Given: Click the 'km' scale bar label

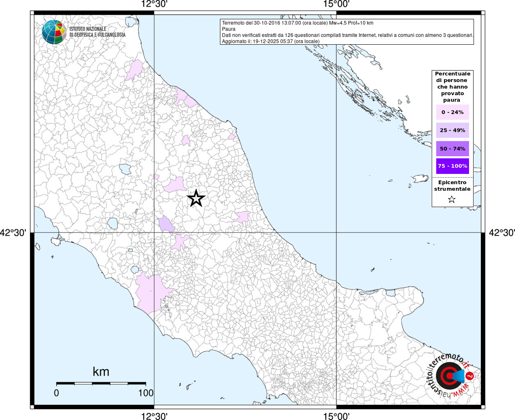Looking at the screenshot, I should 101,372.
